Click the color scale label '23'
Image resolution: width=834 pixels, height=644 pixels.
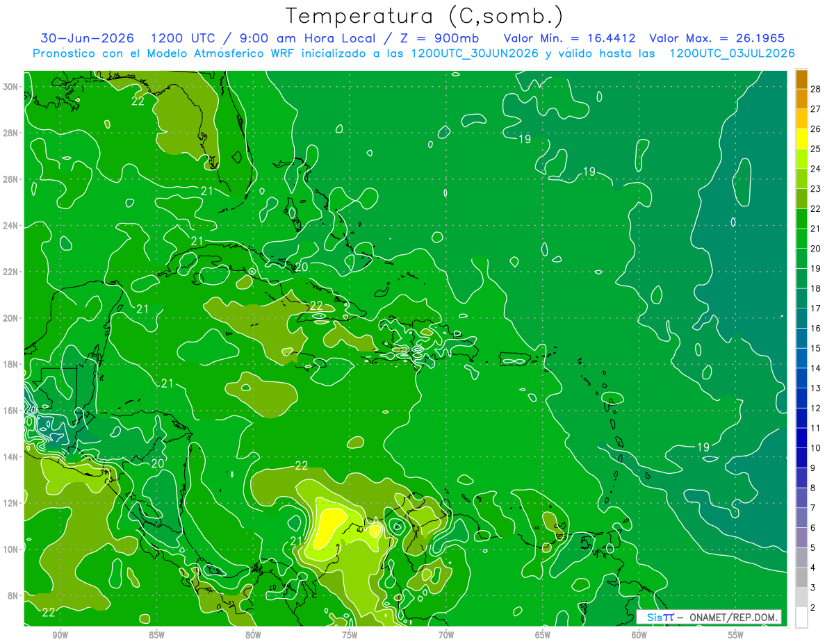tap(816, 189)
